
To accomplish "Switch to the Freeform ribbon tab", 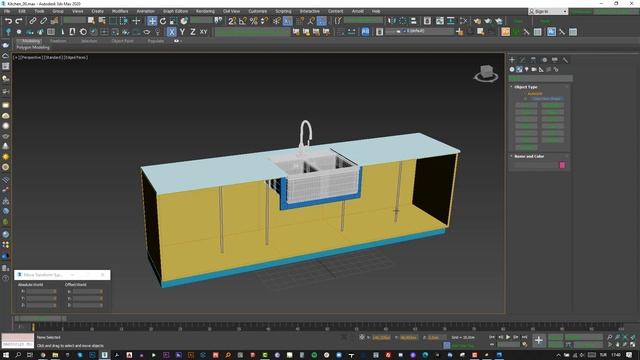I will point(58,41).
